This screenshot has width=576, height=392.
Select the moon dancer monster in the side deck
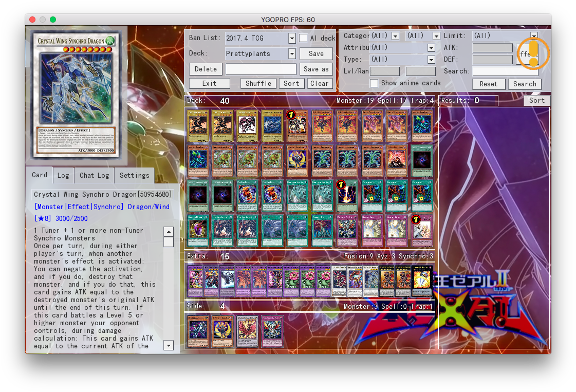point(222,331)
